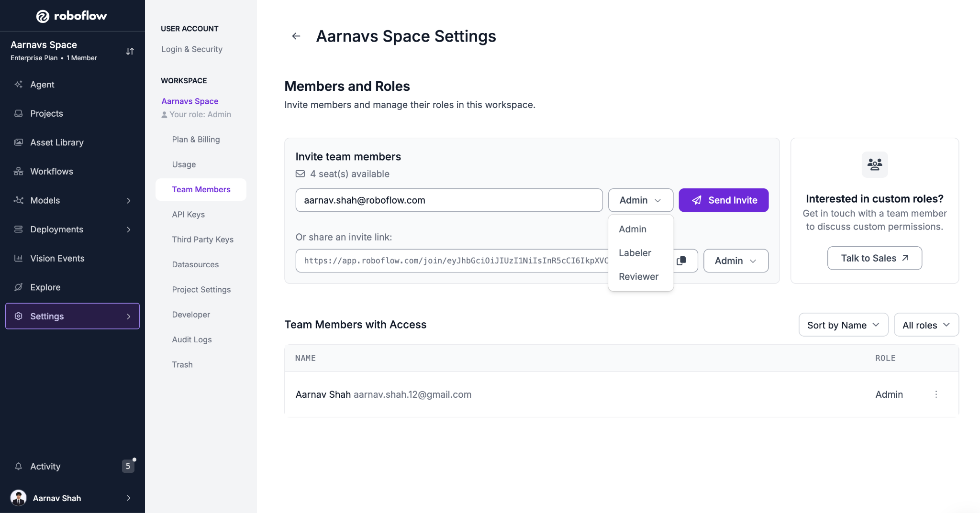
Task: Choose Reviewer from the role list
Action: (x=641, y=276)
